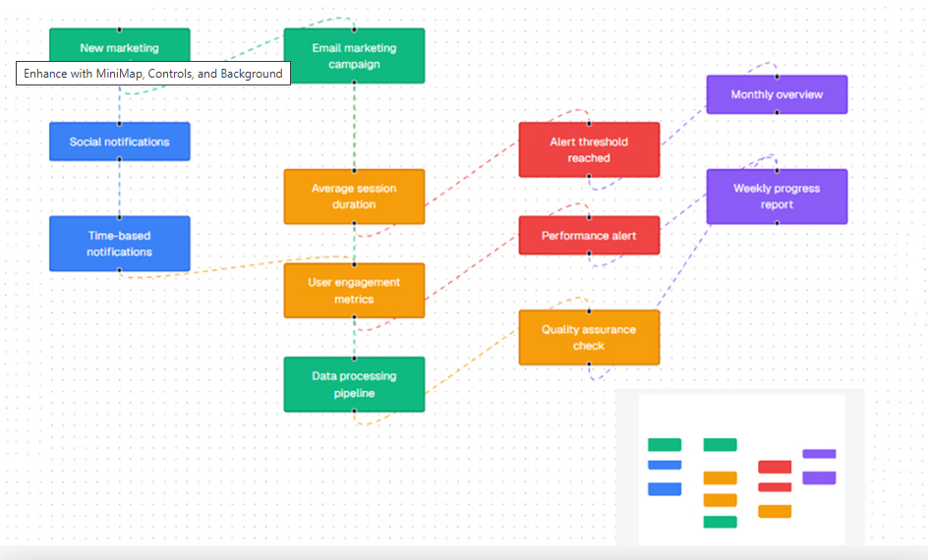Click bottom handle of Weekly progress report
This screenshot has width=928, height=560.
click(777, 224)
